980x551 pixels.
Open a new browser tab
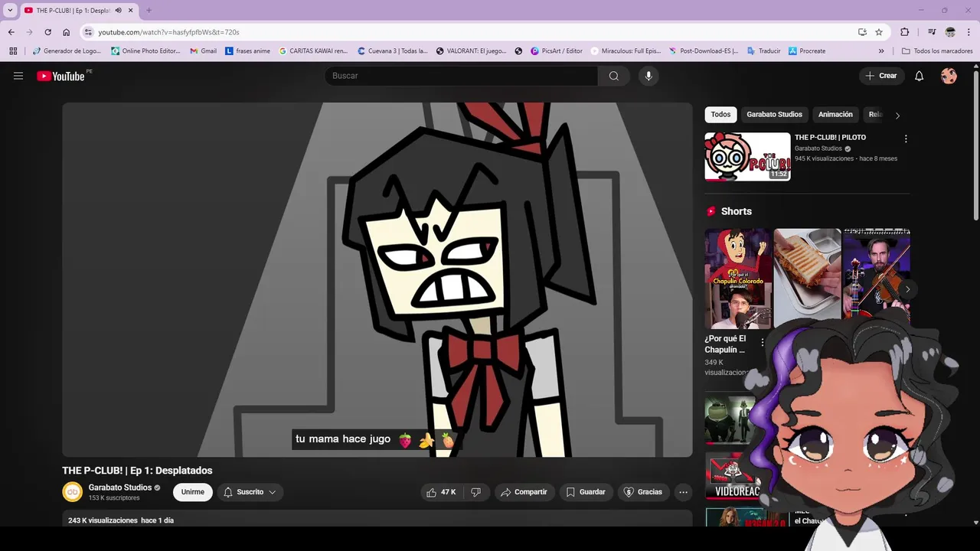(x=149, y=11)
